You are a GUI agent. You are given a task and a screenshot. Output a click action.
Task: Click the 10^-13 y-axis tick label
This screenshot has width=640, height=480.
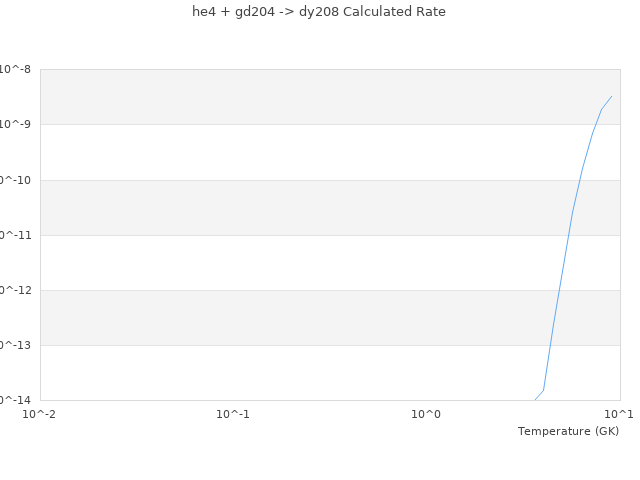(x=14, y=345)
